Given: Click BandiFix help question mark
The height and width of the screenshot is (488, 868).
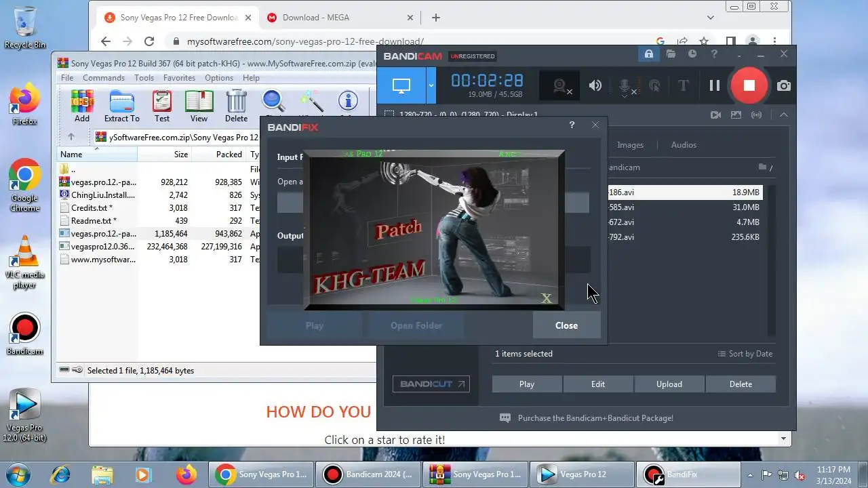Looking at the screenshot, I should click(572, 125).
